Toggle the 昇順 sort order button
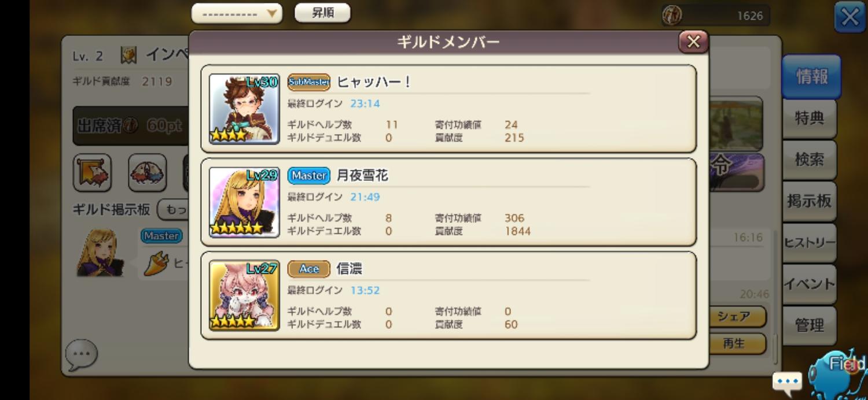 [322, 13]
